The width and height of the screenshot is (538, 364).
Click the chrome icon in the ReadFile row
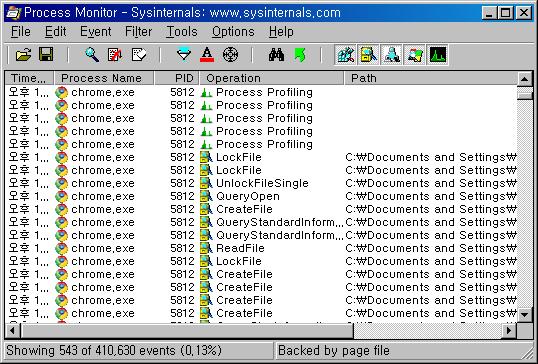tap(62, 248)
